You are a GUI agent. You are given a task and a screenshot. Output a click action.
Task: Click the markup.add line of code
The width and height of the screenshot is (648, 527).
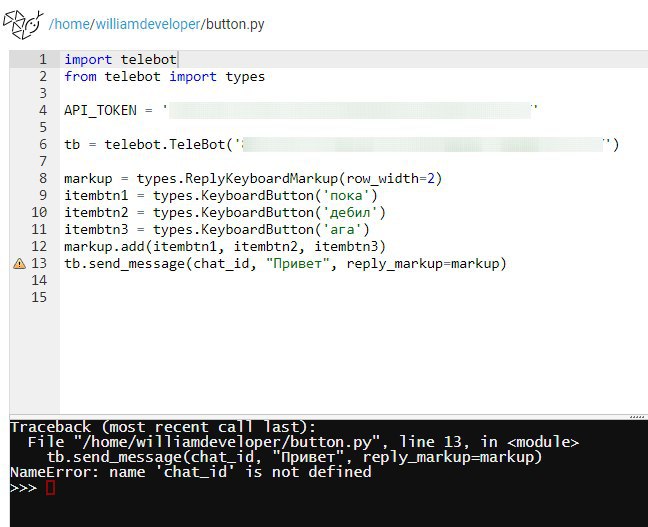click(x=225, y=247)
